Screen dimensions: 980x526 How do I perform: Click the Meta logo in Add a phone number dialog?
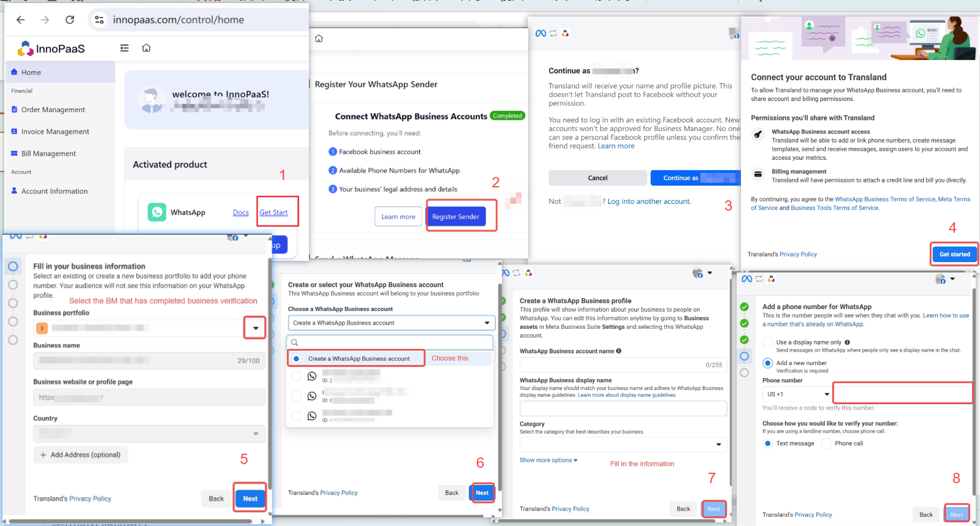click(x=746, y=279)
